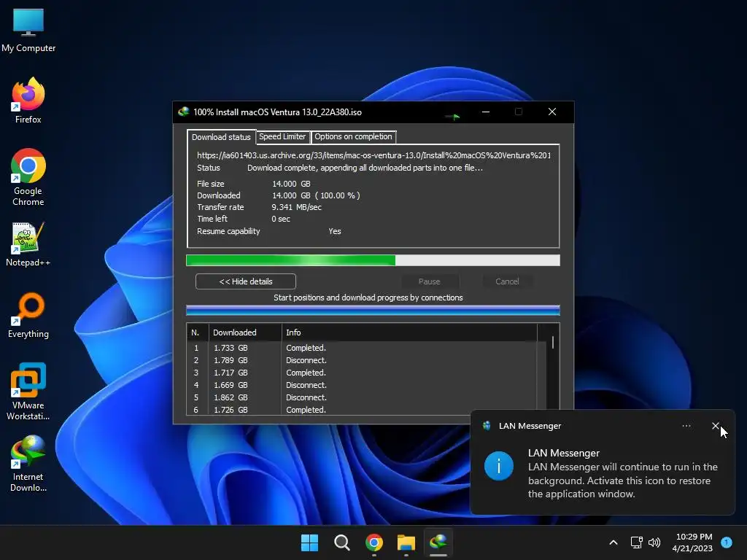Click the Pause button
Screen dimensions: 747x560
coord(429,281)
